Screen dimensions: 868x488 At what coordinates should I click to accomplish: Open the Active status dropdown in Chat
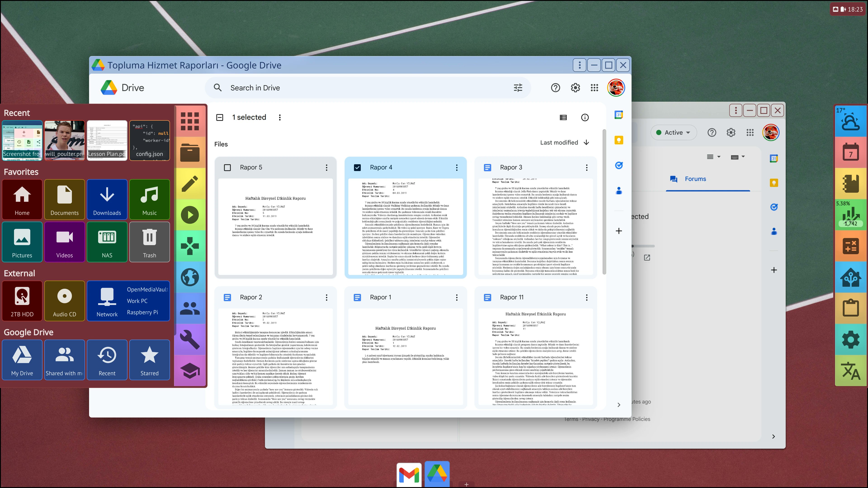pyautogui.click(x=674, y=132)
